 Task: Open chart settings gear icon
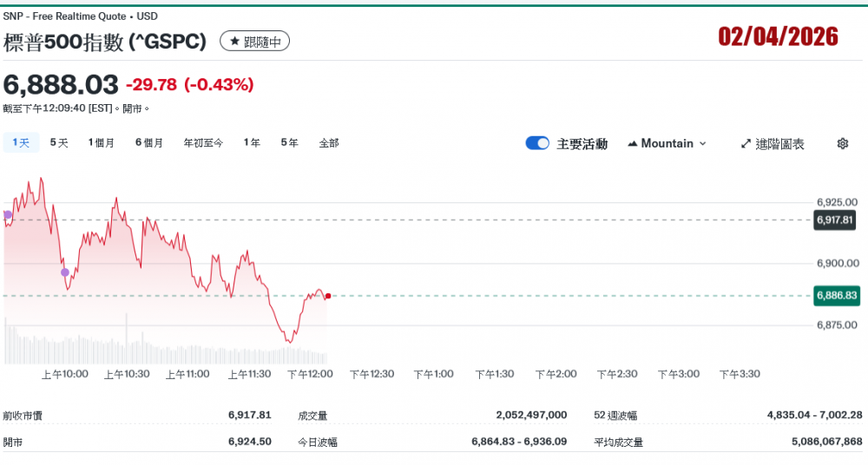[842, 144]
